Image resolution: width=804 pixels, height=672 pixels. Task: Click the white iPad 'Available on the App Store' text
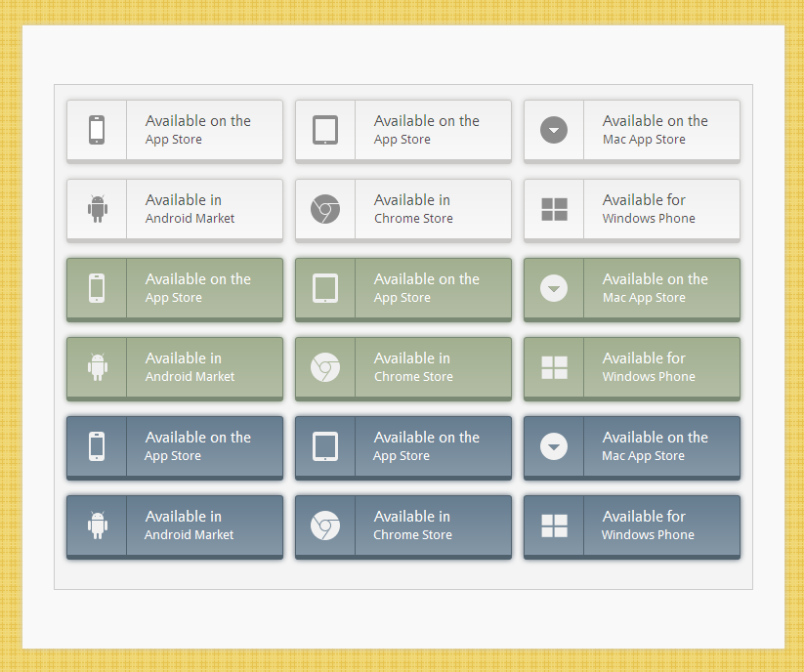click(x=427, y=130)
